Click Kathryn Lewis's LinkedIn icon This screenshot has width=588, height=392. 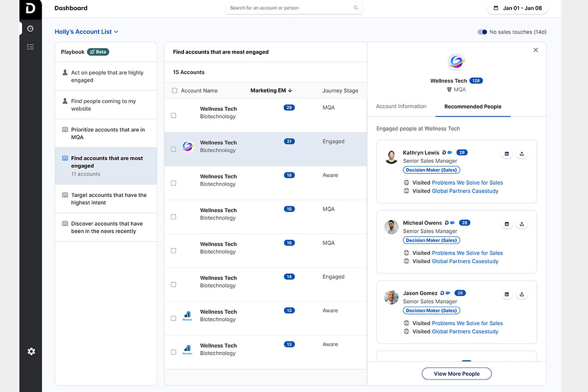507,154
